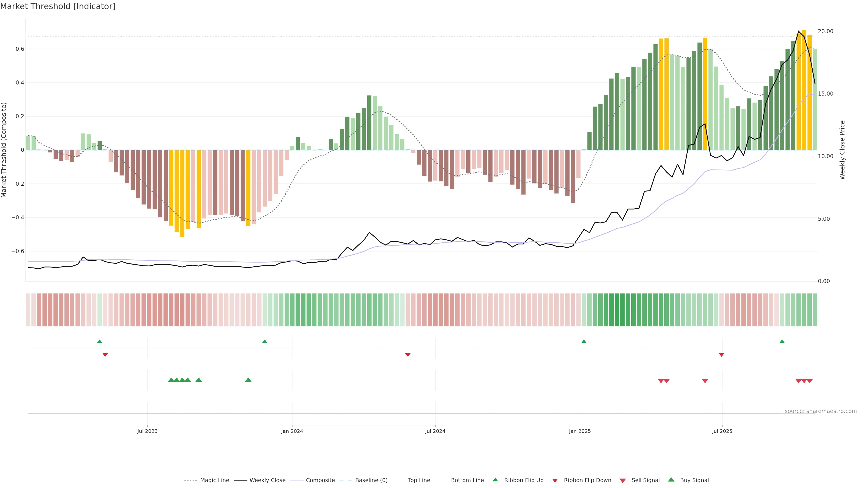Toggle the Baseline (0) legend entry
This screenshot has width=868, height=488.
click(x=371, y=480)
